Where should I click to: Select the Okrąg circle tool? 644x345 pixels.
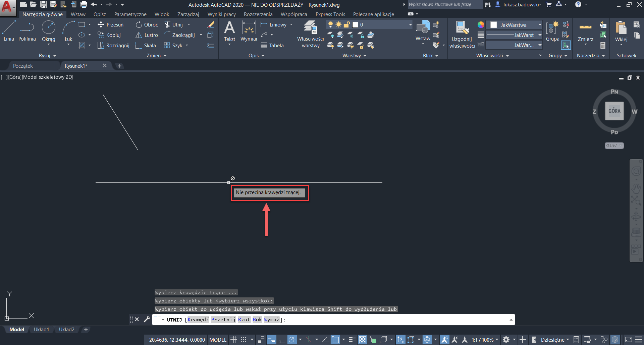point(48,30)
